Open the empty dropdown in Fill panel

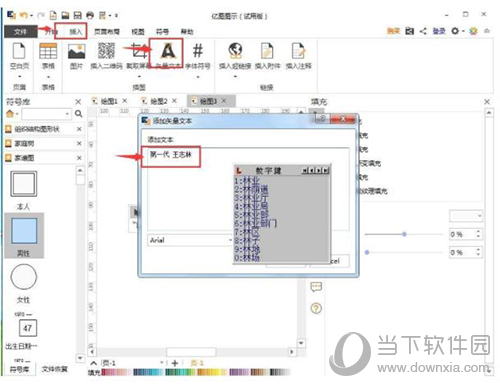(466, 216)
